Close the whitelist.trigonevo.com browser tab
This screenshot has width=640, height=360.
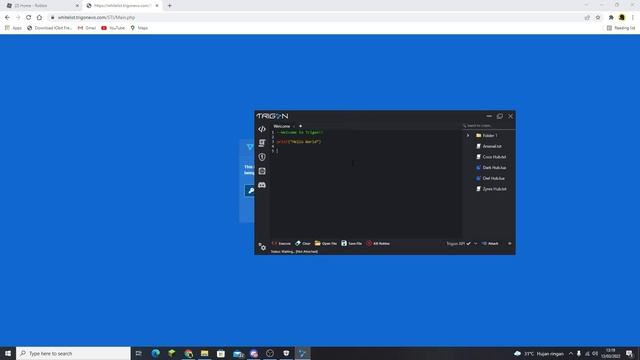coord(157,6)
